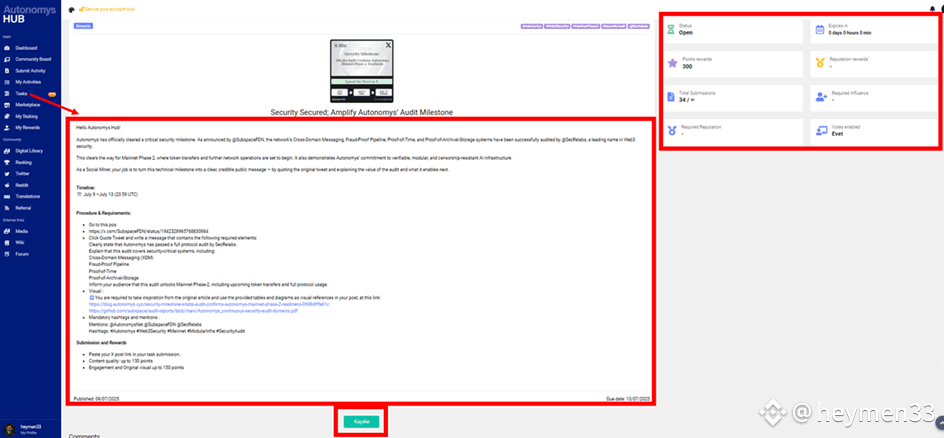This screenshot has width=944, height=438.
Task: Click the Total Submissions document icon
Action: 671,97
